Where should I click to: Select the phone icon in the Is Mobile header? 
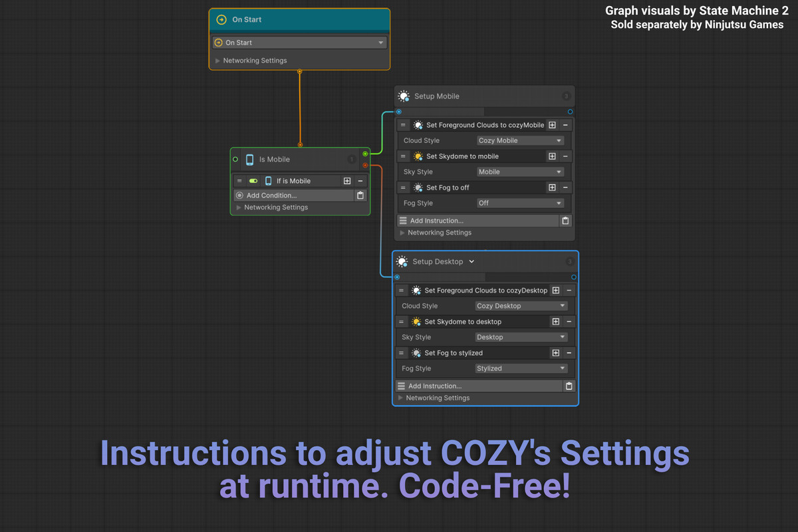point(249,159)
